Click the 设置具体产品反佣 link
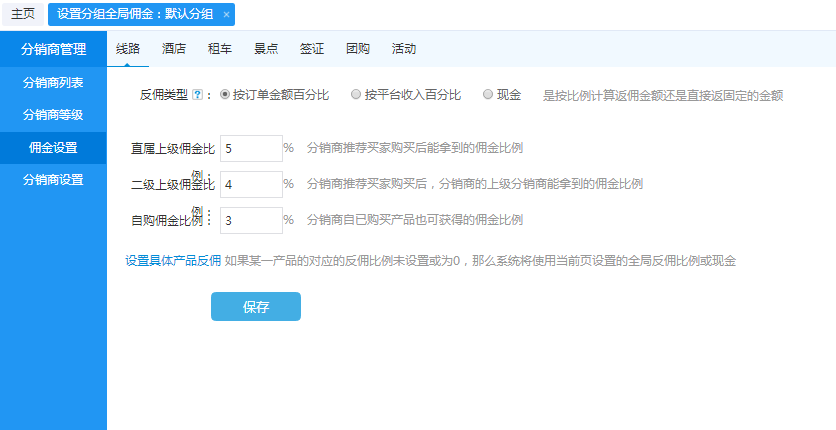The width and height of the screenshot is (836, 430). 173,261
